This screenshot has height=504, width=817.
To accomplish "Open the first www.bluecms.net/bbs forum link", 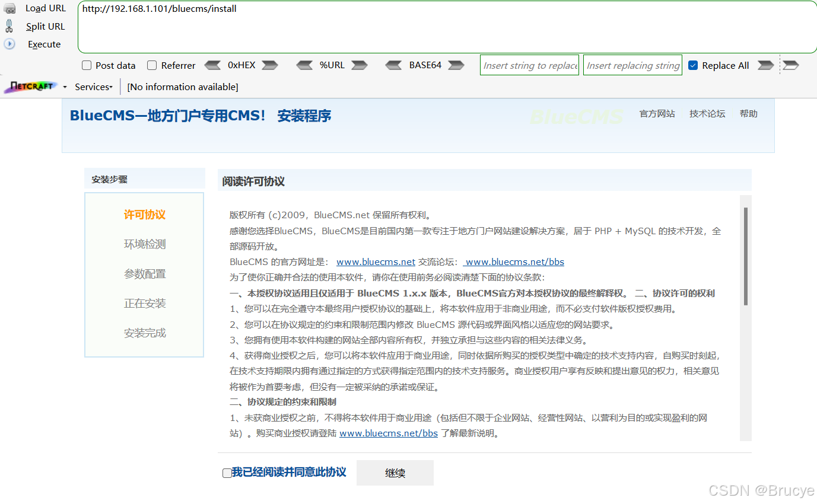I will (x=515, y=261).
